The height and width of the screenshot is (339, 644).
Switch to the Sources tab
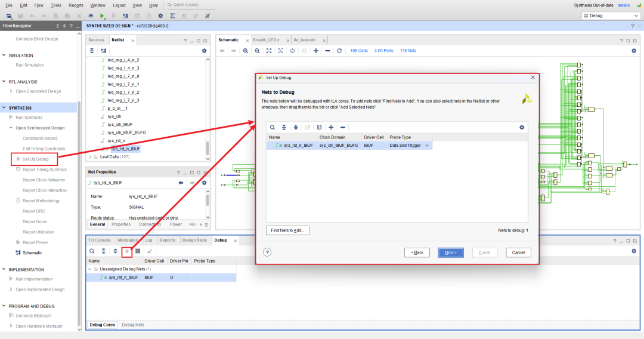pyautogui.click(x=97, y=40)
